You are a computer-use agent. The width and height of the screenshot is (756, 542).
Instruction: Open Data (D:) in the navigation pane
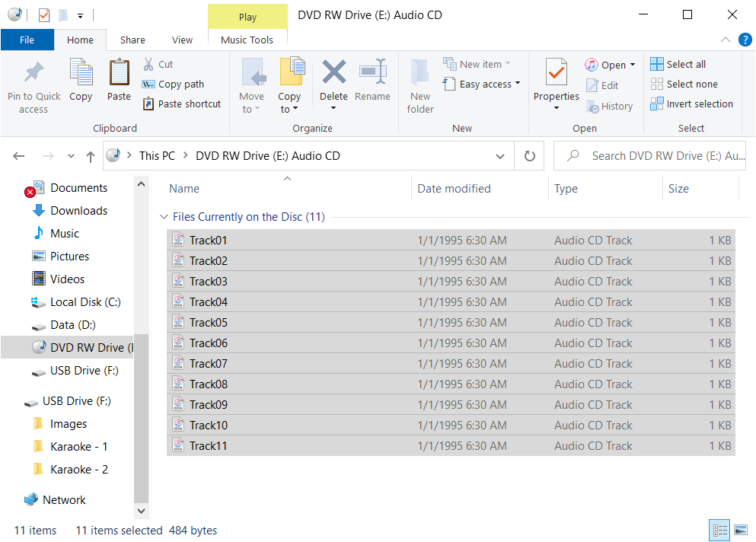[64, 325]
